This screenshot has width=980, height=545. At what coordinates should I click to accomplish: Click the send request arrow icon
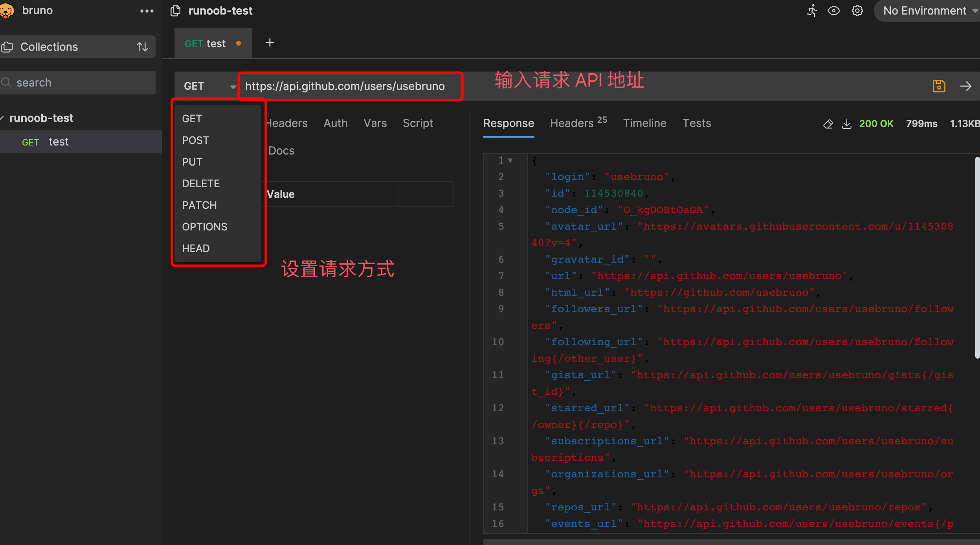tap(966, 86)
